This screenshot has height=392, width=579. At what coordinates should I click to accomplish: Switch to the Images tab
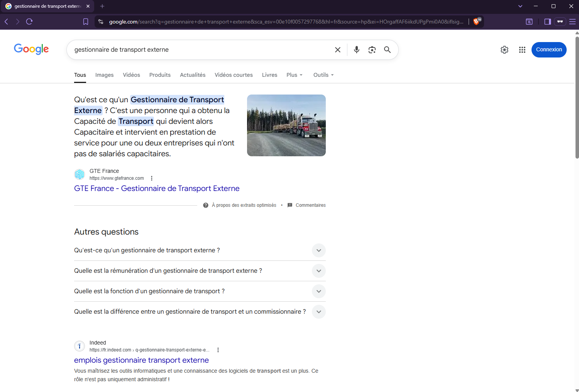point(104,75)
